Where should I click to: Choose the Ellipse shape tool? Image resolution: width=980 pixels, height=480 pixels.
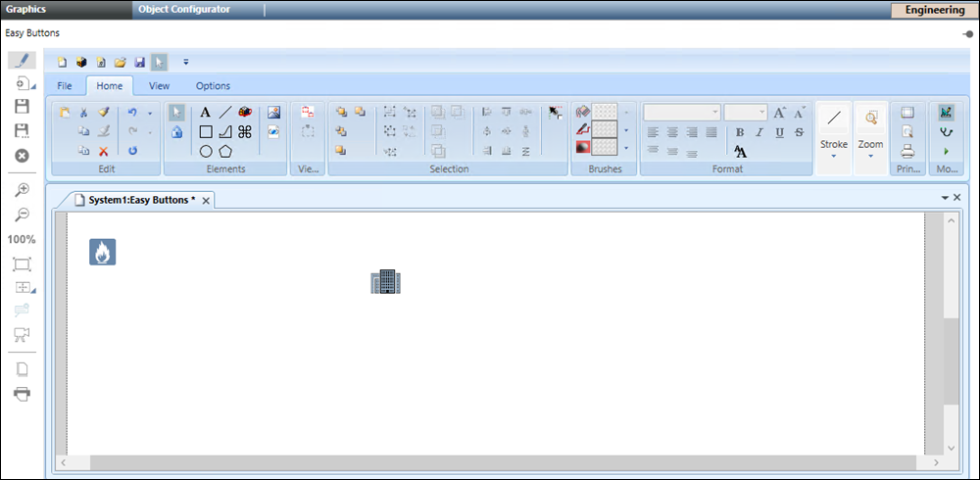206,151
